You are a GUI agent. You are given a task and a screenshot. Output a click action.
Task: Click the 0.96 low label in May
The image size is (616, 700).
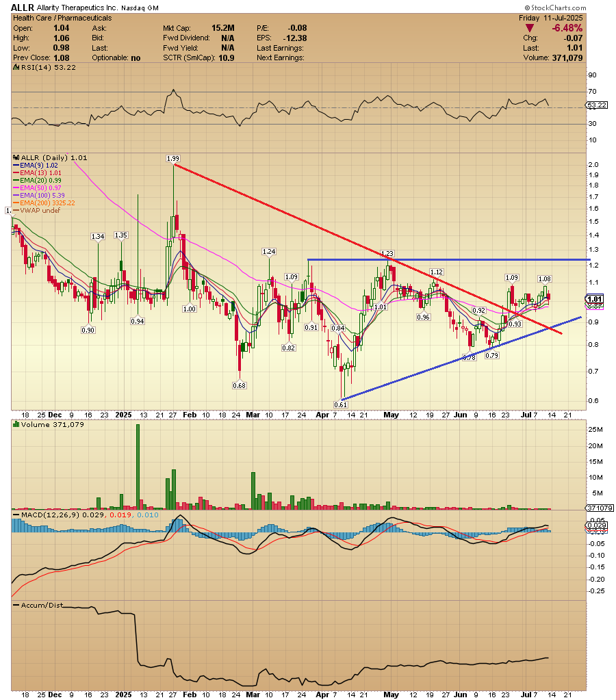(424, 317)
